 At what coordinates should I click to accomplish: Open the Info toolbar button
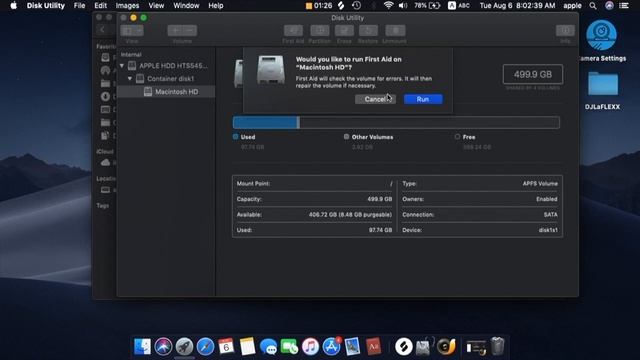coord(565,31)
